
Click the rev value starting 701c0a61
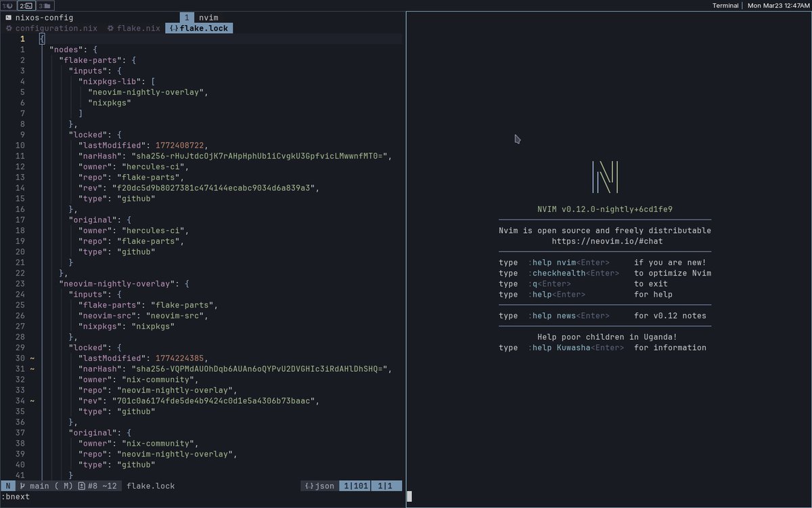(215, 401)
